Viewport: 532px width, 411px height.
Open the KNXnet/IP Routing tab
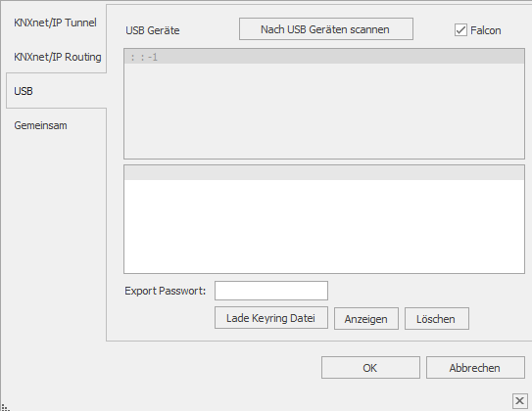click(x=58, y=57)
